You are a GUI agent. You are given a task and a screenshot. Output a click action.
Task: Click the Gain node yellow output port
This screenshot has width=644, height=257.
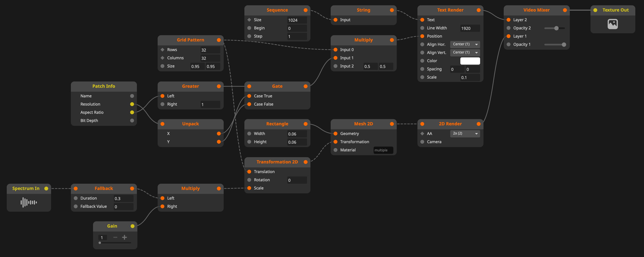click(x=133, y=226)
